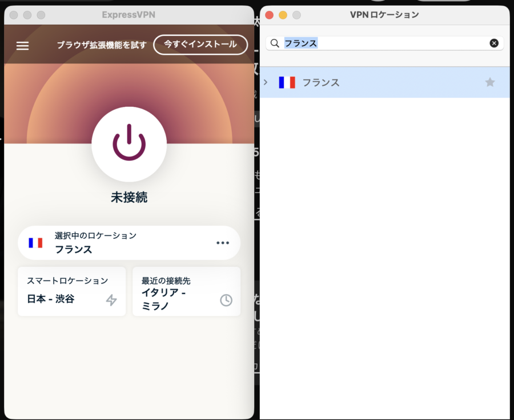Click the French flag in selected location card
514x420 pixels.
coord(35,243)
